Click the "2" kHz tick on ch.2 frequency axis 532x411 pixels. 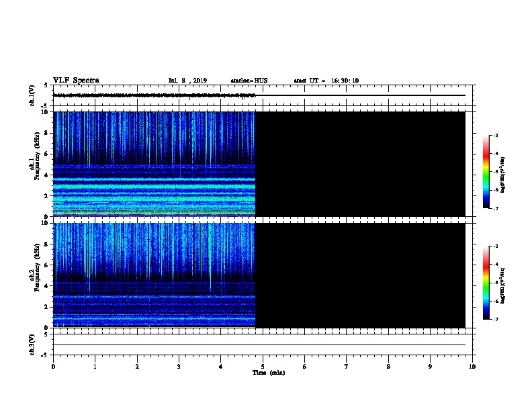[46, 307]
